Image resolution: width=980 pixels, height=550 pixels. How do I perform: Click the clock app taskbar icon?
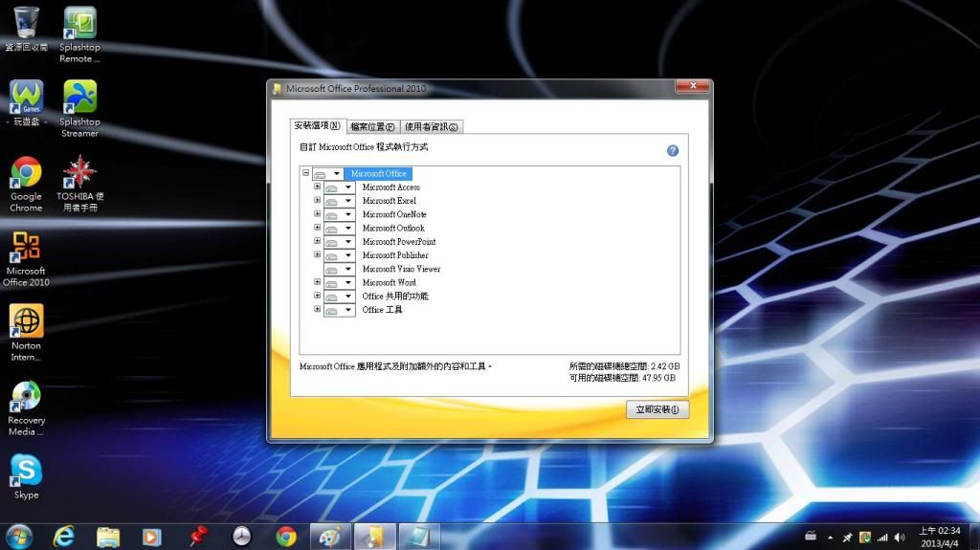coord(242,537)
